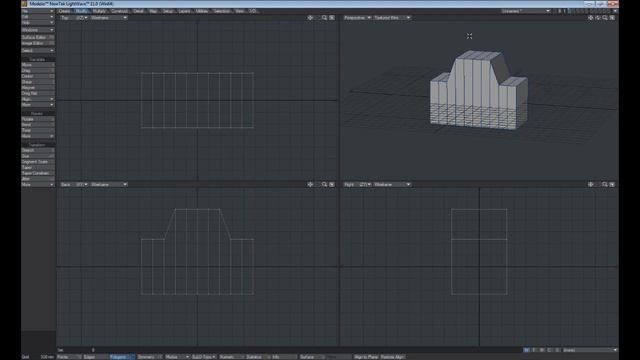
Task: Open the Back viewport Wireframe style dropdown
Action: click(109, 184)
